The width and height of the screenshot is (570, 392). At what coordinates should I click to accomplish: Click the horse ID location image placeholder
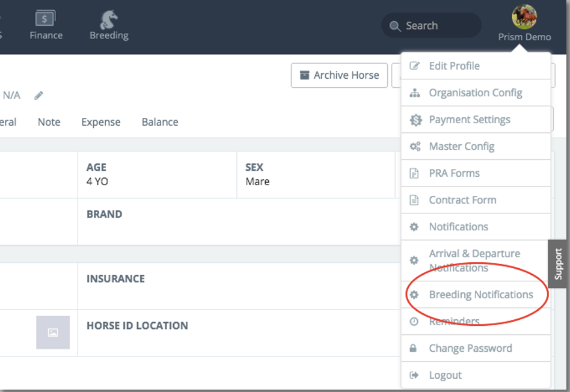click(53, 332)
